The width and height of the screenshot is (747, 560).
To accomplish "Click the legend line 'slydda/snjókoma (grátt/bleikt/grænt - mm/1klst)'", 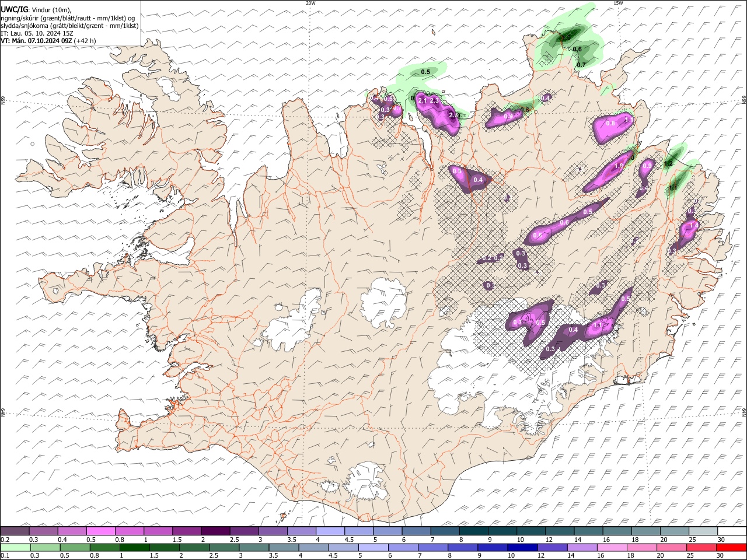I will click(x=69, y=26).
